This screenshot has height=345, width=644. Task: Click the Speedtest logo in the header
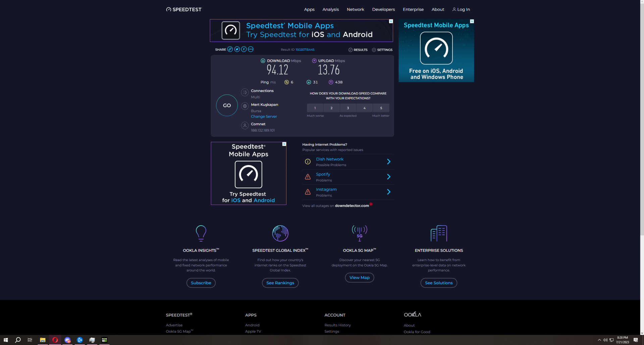click(x=184, y=9)
